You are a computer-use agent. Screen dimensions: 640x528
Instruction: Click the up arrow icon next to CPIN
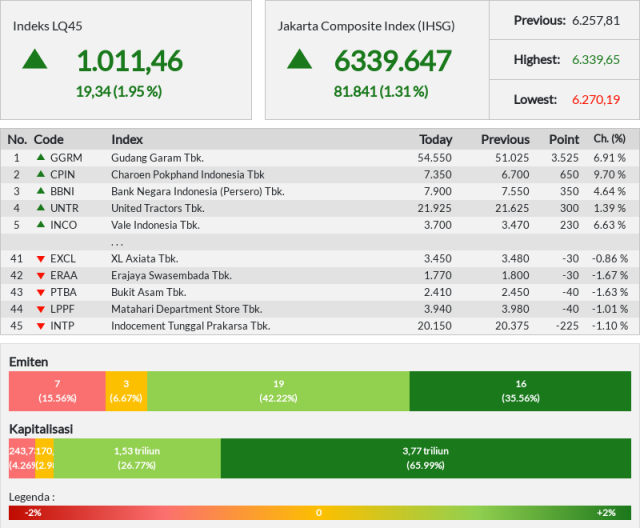41,174
